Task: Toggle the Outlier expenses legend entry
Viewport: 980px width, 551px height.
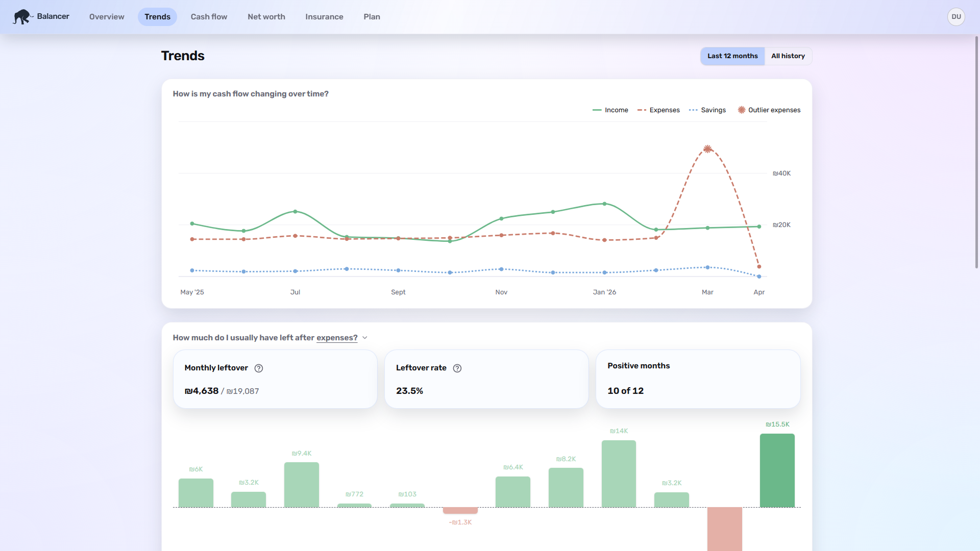Action: pos(769,110)
